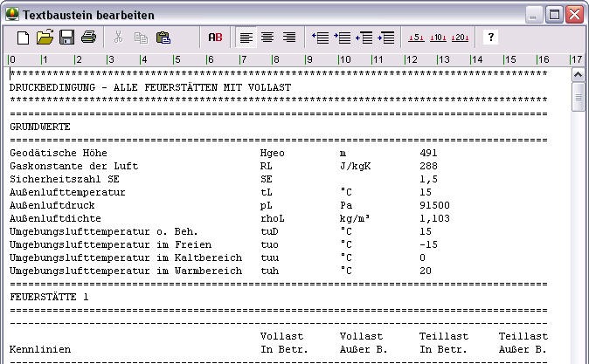Screen dimensions: 589x364
Task: Click the 'GRUNDWERTE' section heading
Action: click(x=40, y=127)
